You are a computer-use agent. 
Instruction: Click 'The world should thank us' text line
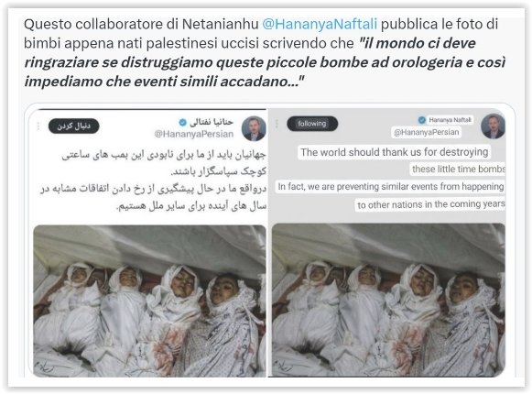(x=395, y=152)
